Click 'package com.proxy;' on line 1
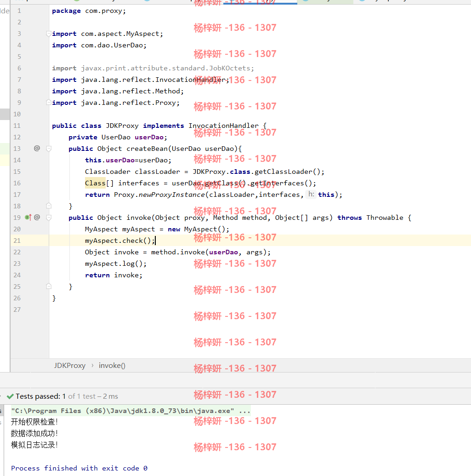The image size is (471, 476). (89, 11)
